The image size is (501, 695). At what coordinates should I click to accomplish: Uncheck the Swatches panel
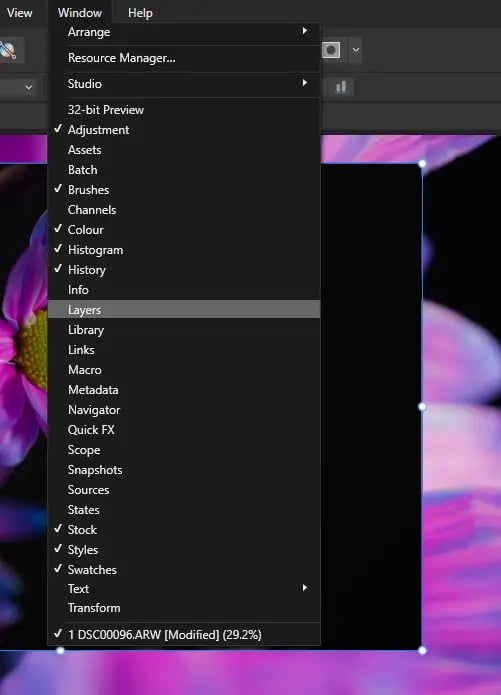click(184, 570)
